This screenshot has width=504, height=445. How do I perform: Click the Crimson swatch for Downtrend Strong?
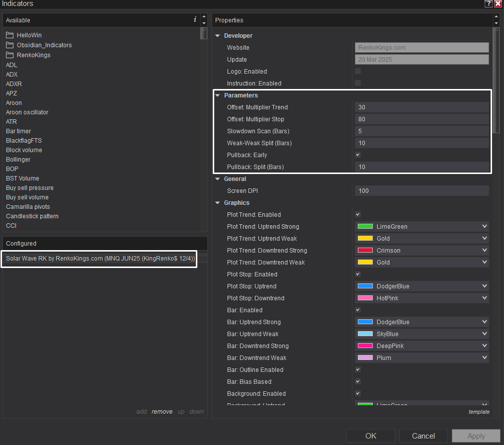(365, 250)
